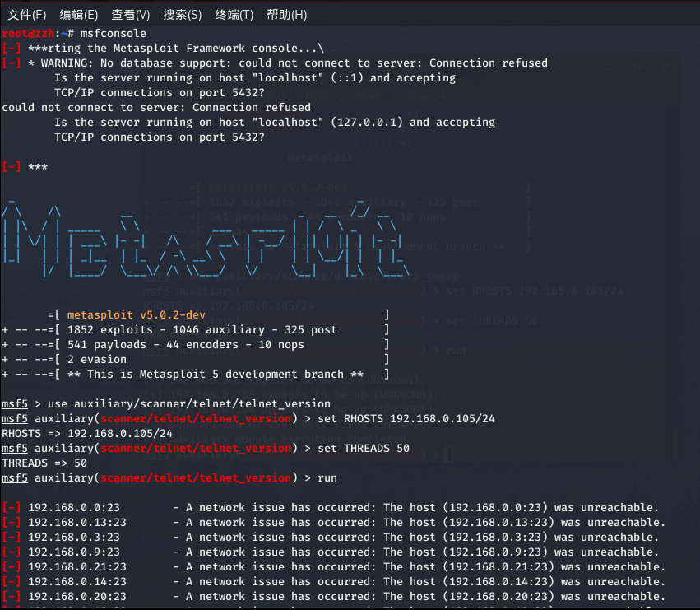This screenshot has width=700, height=610.
Task: Click the 192.168.0.21:23 error row
Action: 333,566
